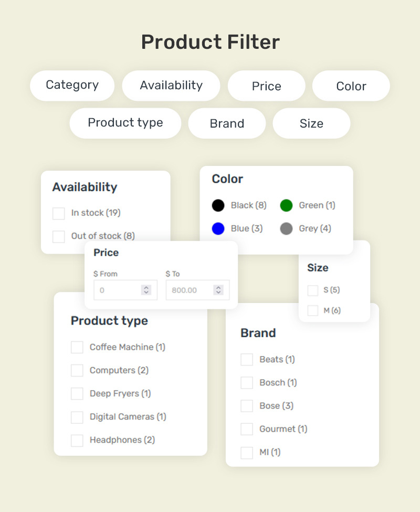The width and height of the screenshot is (420, 512).
Task: Pick the Grey color swatch
Action: (x=286, y=228)
